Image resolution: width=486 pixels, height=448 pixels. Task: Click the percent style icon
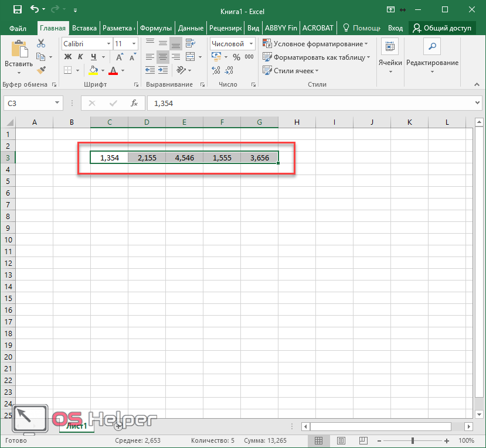pyautogui.click(x=236, y=57)
